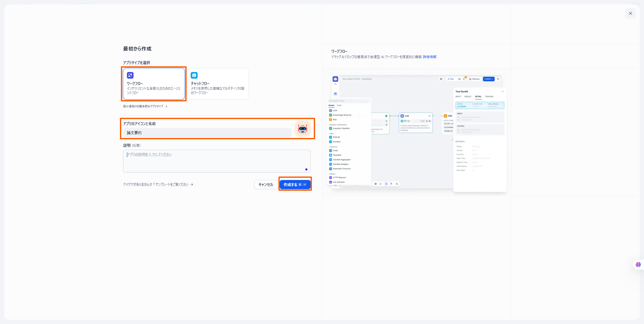
Task: Click the purple ワークフロー type icon
Action: 130,75
